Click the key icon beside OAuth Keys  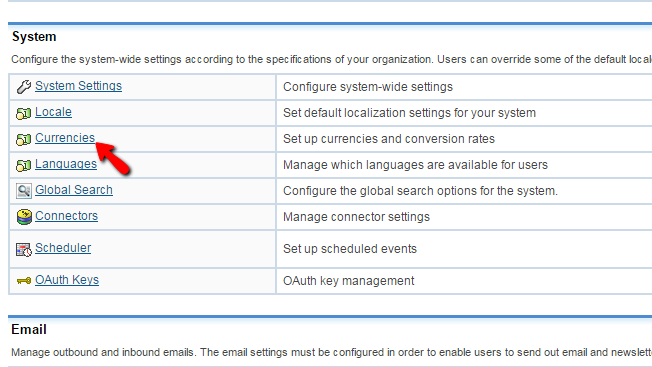click(24, 281)
